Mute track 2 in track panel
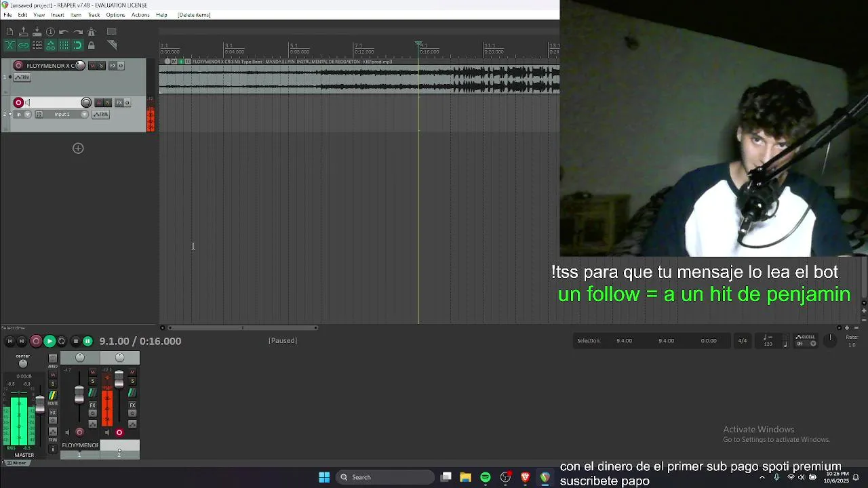This screenshot has width=868, height=488. point(99,103)
